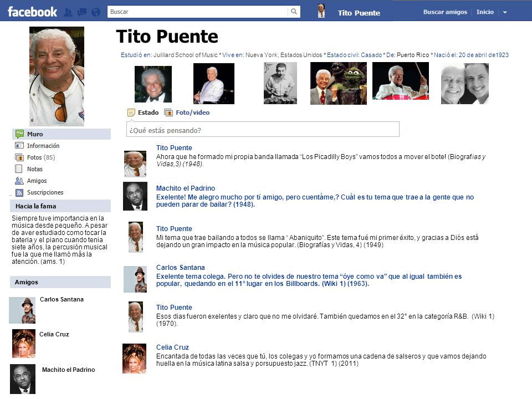Click Machito el Padrino's photo in the Amigos list
Image resolution: width=532 pixels, height=399 pixels.
(23, 379)
